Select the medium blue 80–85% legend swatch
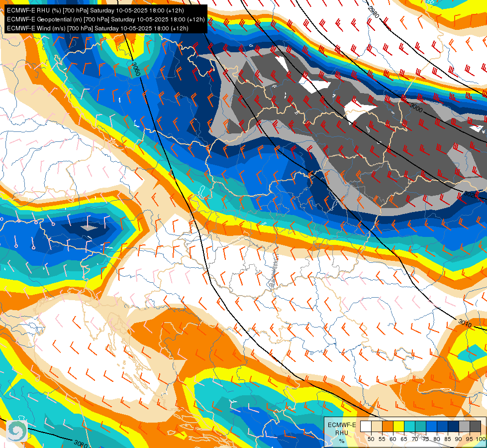Screen dimensions: 487x448 coord(442,426)
